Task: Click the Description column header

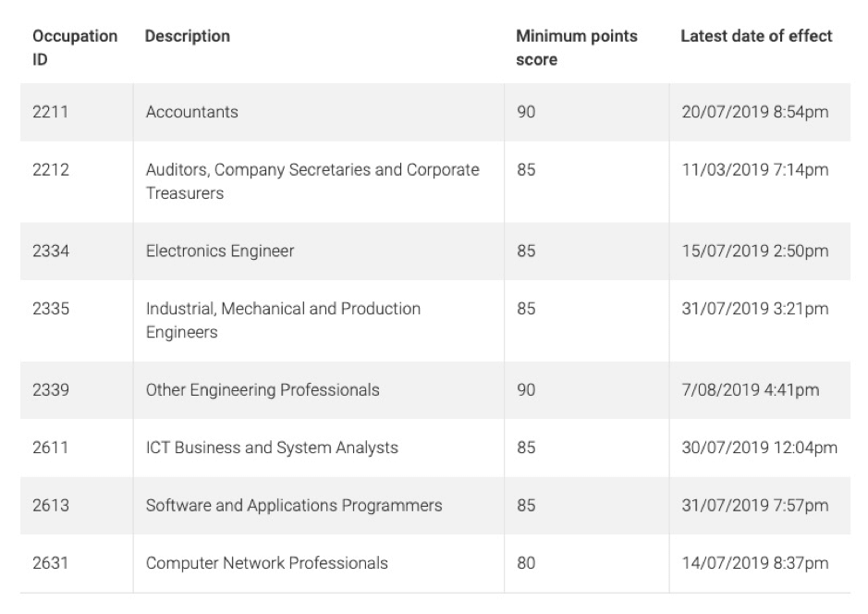Action: (x=187, y=36)
